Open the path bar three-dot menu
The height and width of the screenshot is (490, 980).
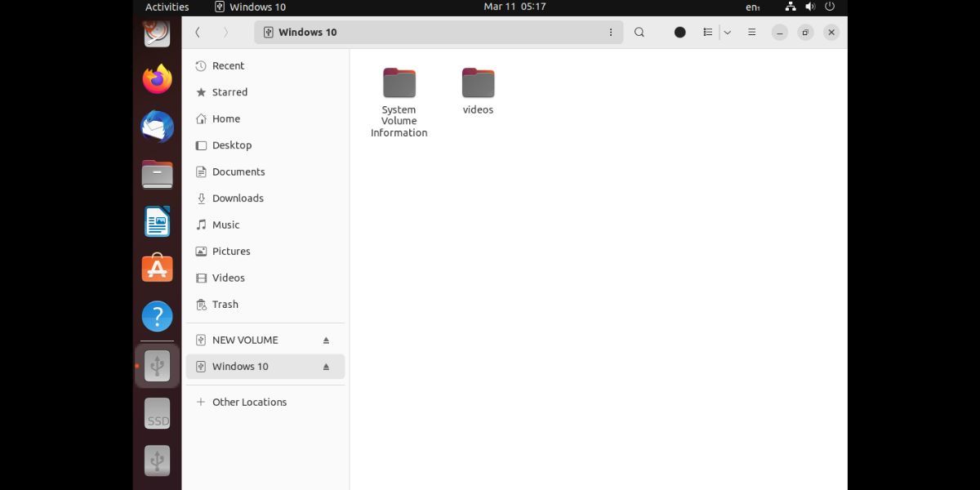(x=611, y=33)
